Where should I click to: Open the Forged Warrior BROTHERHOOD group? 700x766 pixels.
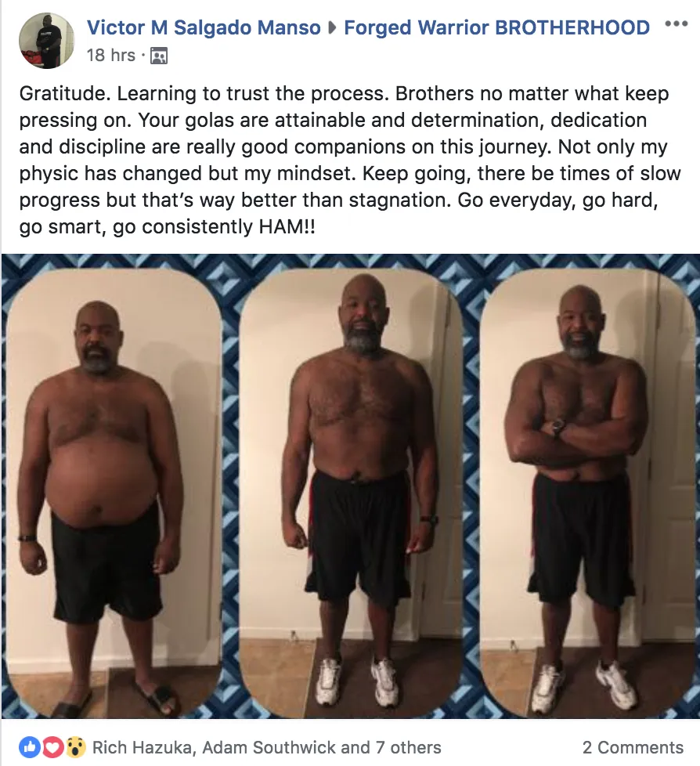point(496,27)
